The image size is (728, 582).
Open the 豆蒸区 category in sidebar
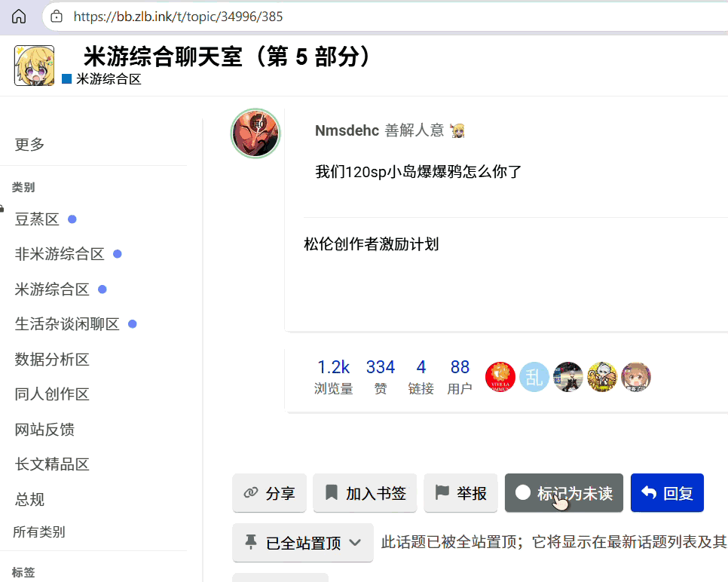[38, 219]
